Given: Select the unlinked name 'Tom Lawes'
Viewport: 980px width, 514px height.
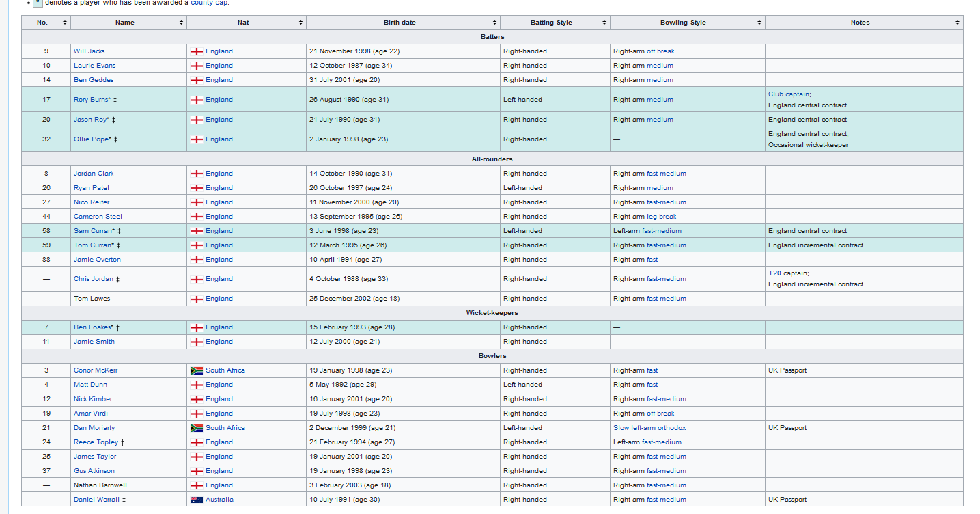Looking at the screenshot, I should (x=92, y=299).
